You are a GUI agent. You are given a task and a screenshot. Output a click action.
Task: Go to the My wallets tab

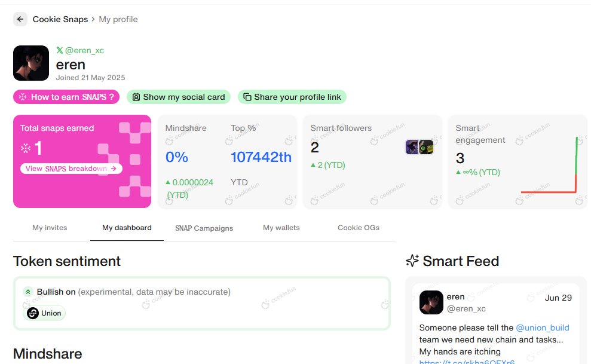pos(281,228)
